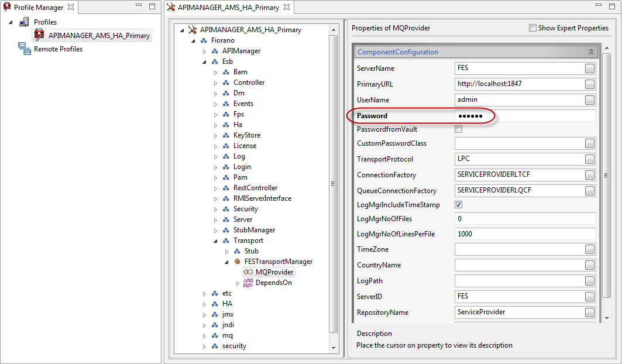The image size is (622, 364).
Task: Click the jmx node icon
Action: pos(215,314)
